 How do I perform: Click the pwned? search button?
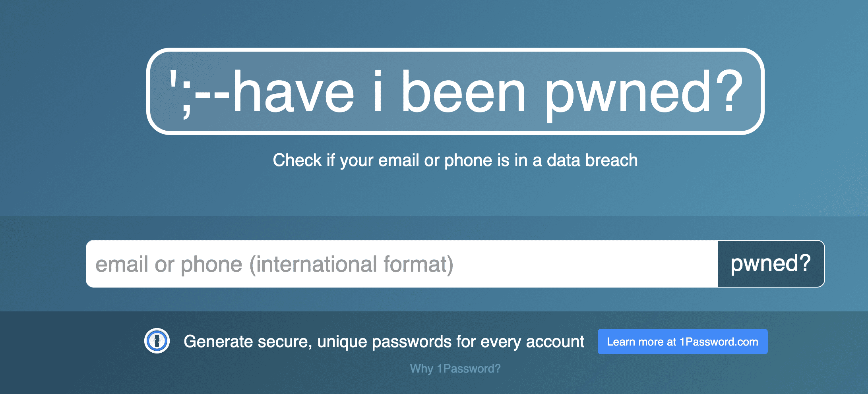(x=771, y=264)
